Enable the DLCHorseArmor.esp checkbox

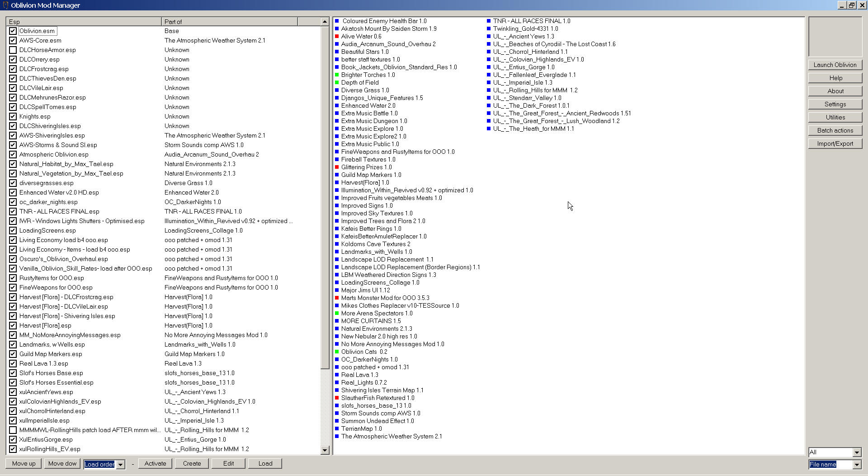point(13,50)
